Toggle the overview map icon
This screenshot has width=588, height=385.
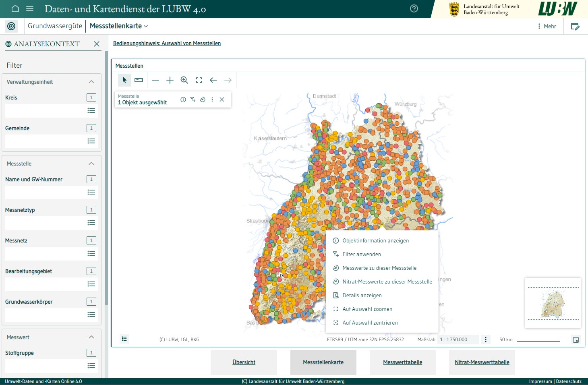click(576, 340)
